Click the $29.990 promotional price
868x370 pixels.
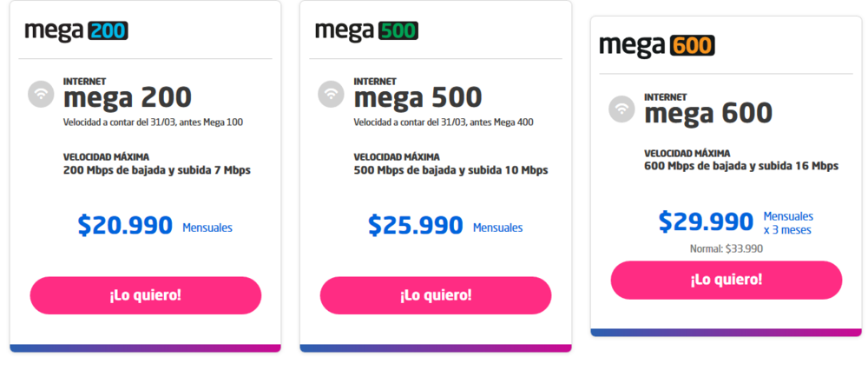(x=706, y=221)
